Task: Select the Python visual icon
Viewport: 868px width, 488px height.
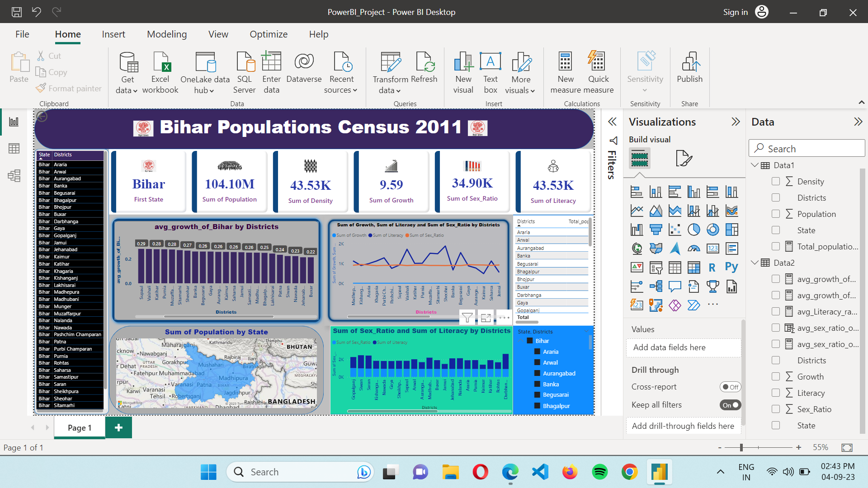Action: [x=731, y=267]
